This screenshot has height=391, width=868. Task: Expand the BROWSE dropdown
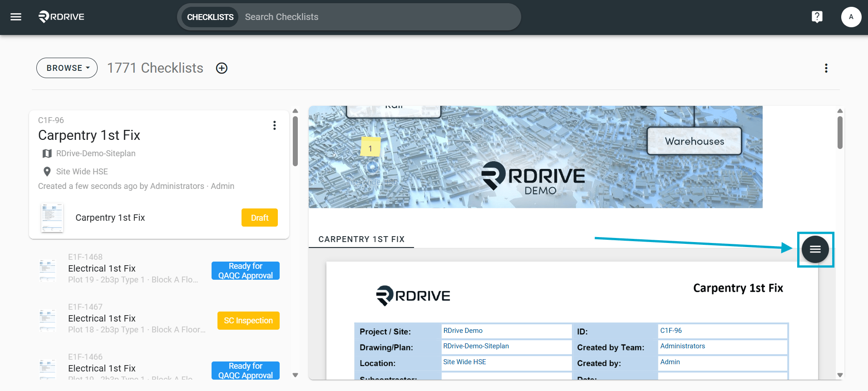[67, 68]
